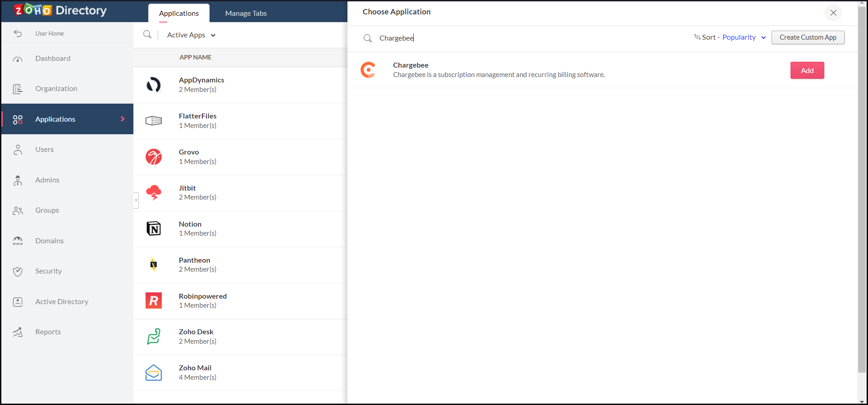Click the Zoho Mail envelope logo
The height and width of the screenshot is (405, 868).
coord(154,373)
